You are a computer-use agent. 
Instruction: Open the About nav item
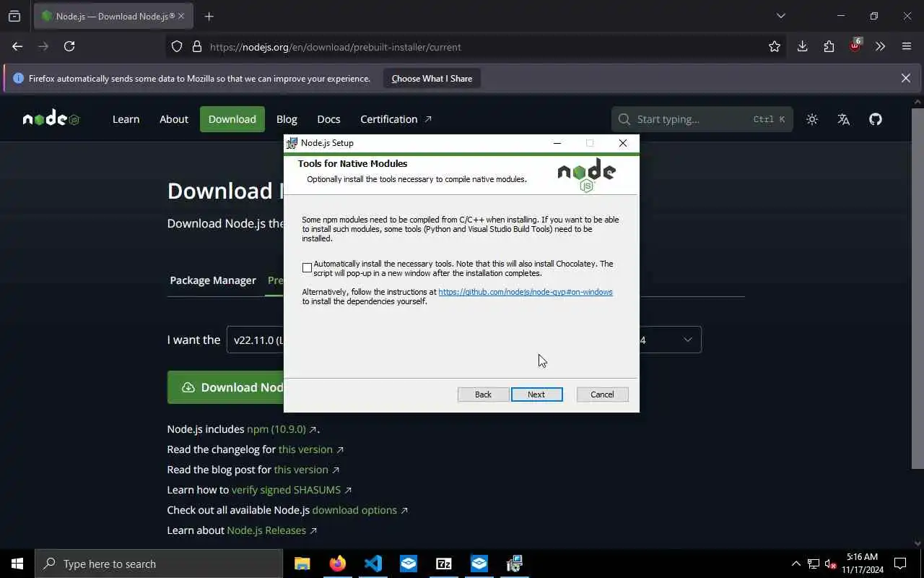pos(174,119)
